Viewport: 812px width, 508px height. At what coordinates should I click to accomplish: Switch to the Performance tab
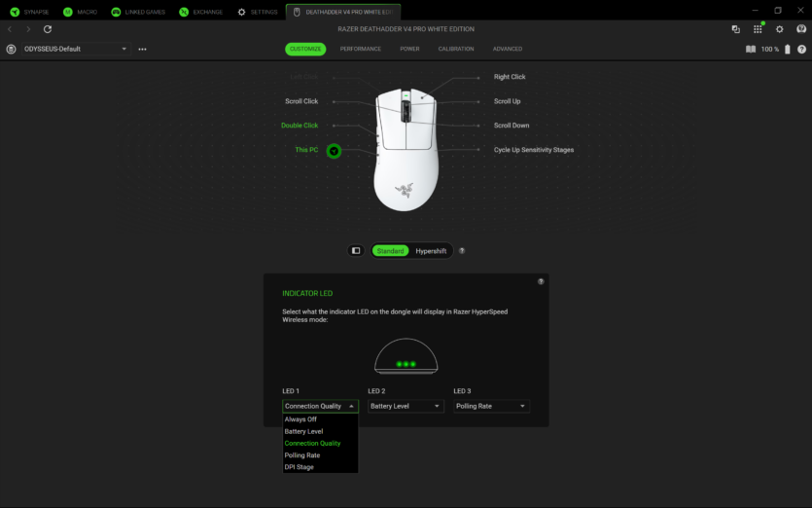point(360,49)
